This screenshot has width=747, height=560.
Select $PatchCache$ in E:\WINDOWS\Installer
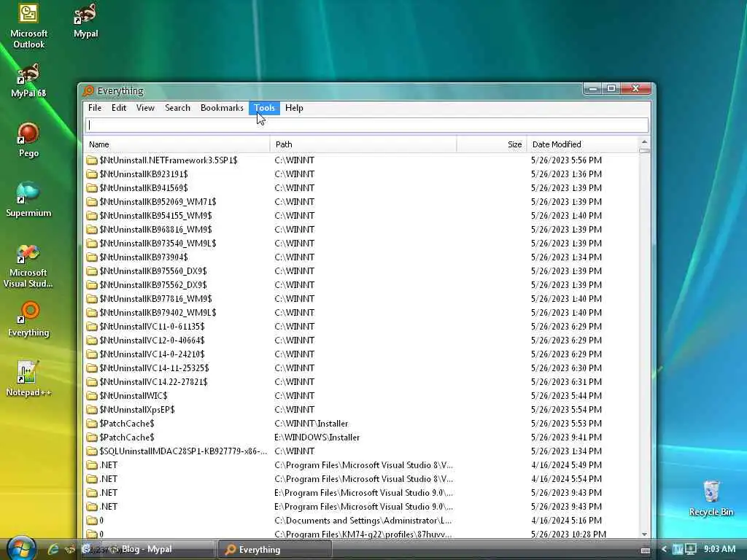[x=361, y=437]
